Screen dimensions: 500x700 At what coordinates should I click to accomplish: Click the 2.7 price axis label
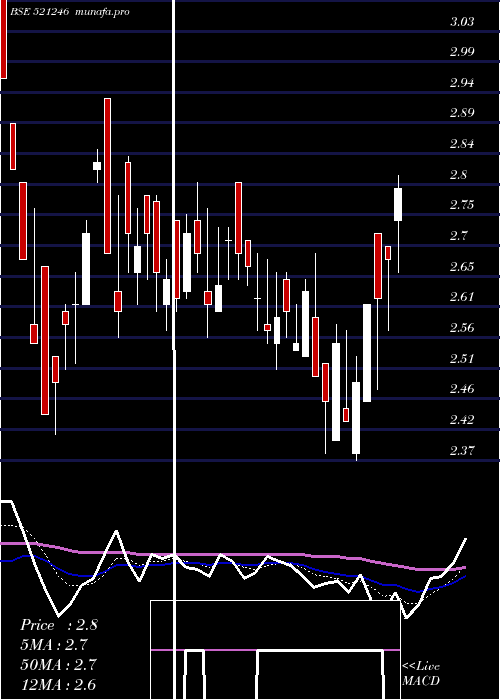[x=458, y=236]
